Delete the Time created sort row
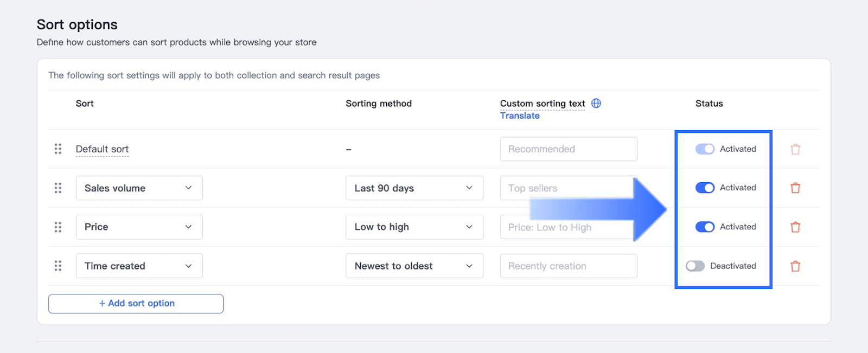This screenshot has width=868, height=353. 795,266
